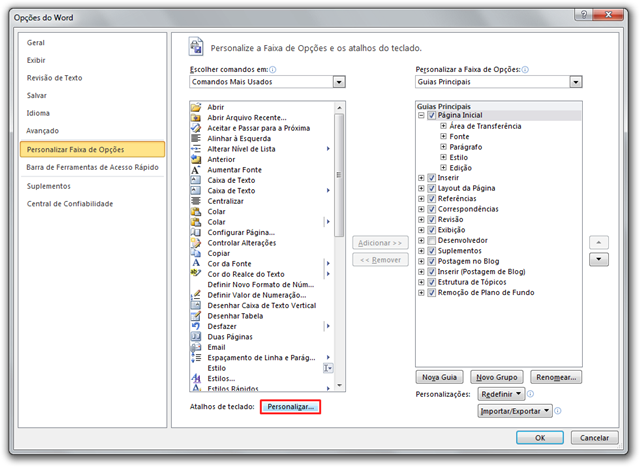Click the Cor do Realce do Texto icon
The height and width of the screenshot is (467, 640).
tap(196, 274)
